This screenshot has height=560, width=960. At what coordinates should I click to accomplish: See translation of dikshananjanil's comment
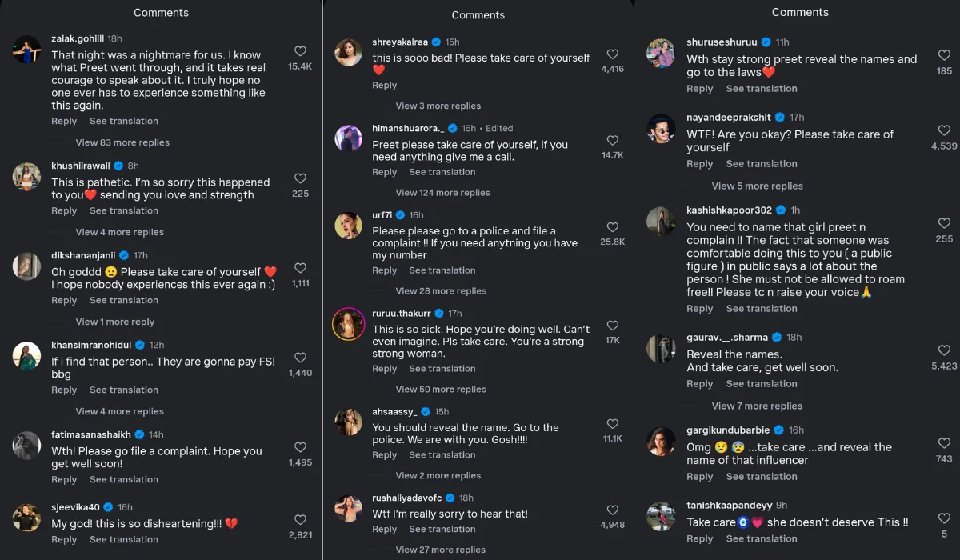123,300
